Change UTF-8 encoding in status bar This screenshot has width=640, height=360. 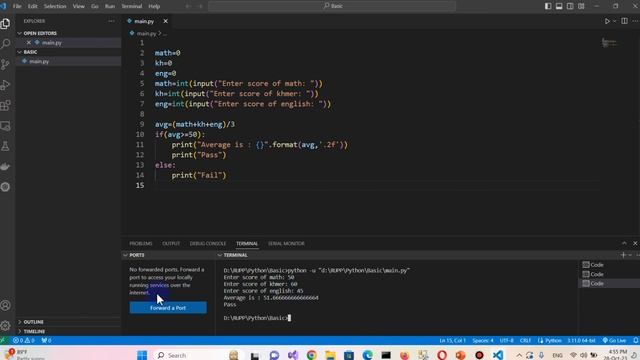507,340
